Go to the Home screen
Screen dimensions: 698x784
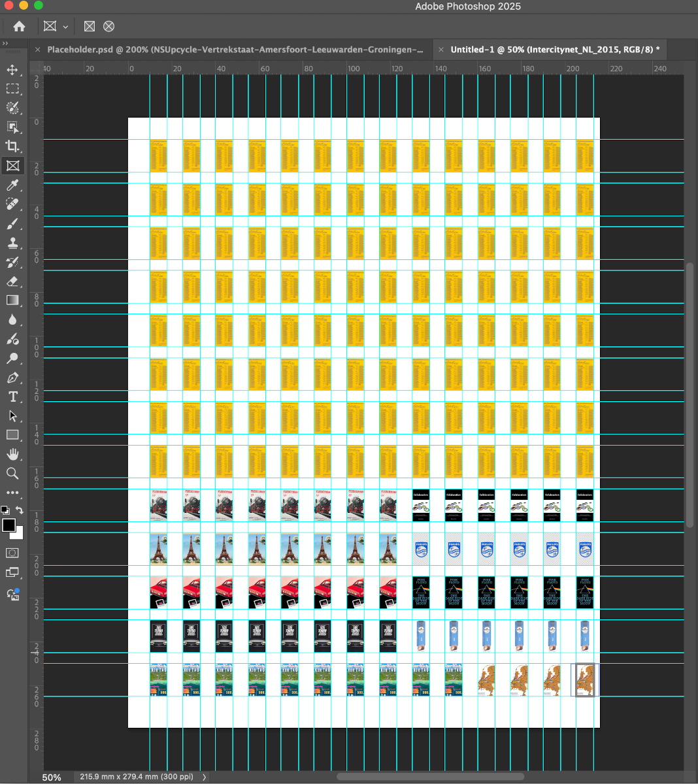click(19, 26)
